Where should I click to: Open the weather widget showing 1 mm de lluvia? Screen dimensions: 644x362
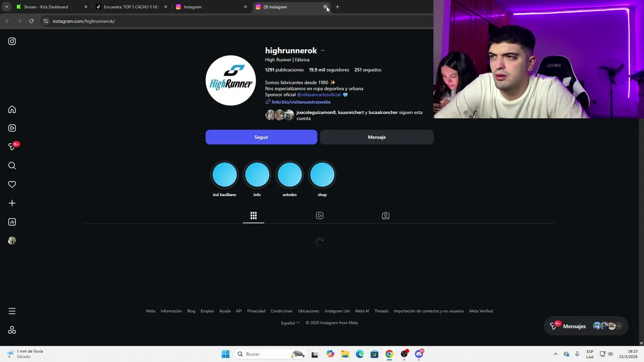click(25, 354)
